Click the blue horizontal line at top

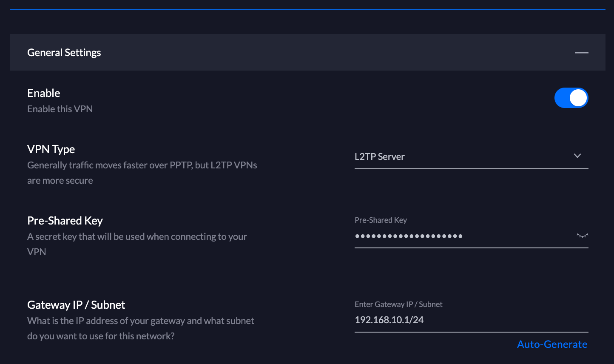307,9
